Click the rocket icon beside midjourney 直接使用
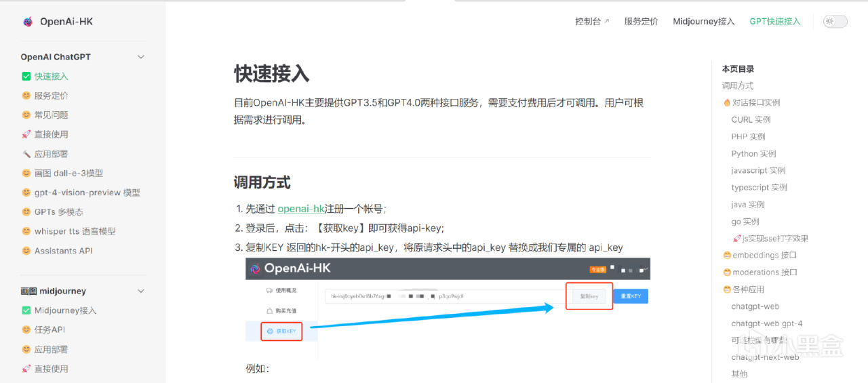Viewport: 868px width, 383px height. tap(26, 369)
